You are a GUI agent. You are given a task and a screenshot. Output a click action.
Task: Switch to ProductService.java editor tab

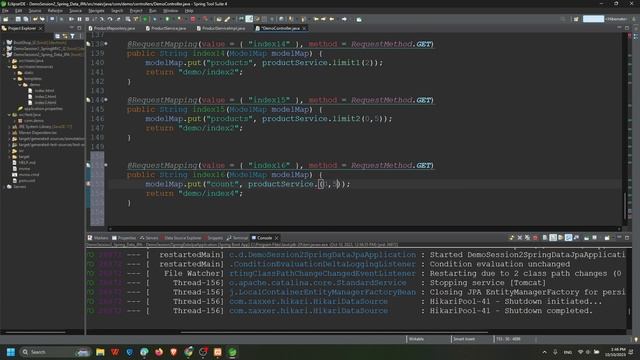tap(166, 28)
